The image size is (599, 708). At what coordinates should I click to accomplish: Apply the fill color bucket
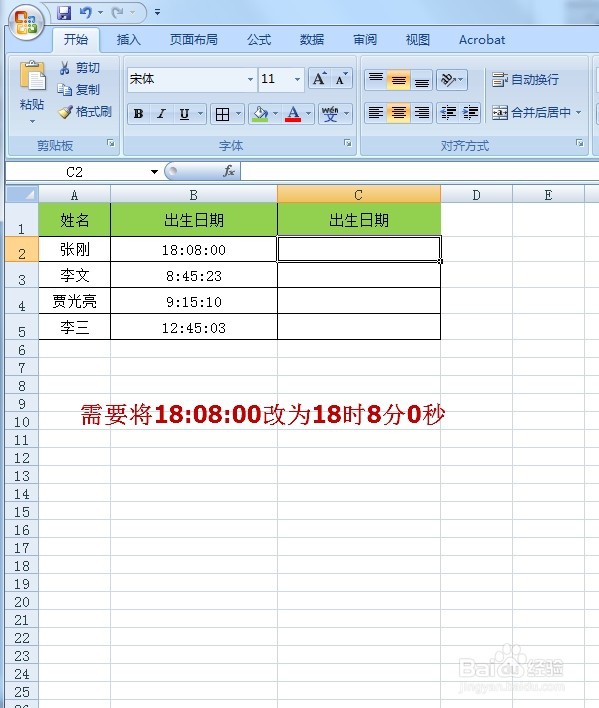pyautogui.click(x=260, y=114)
